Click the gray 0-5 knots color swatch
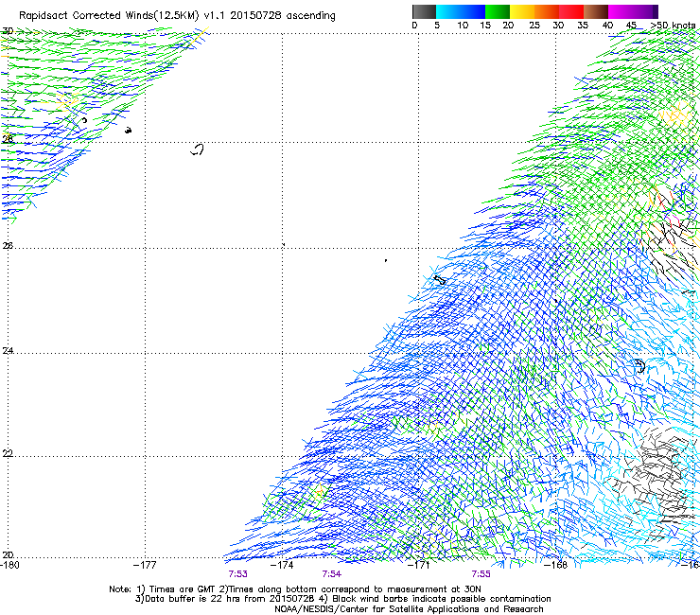 point(424,11)
